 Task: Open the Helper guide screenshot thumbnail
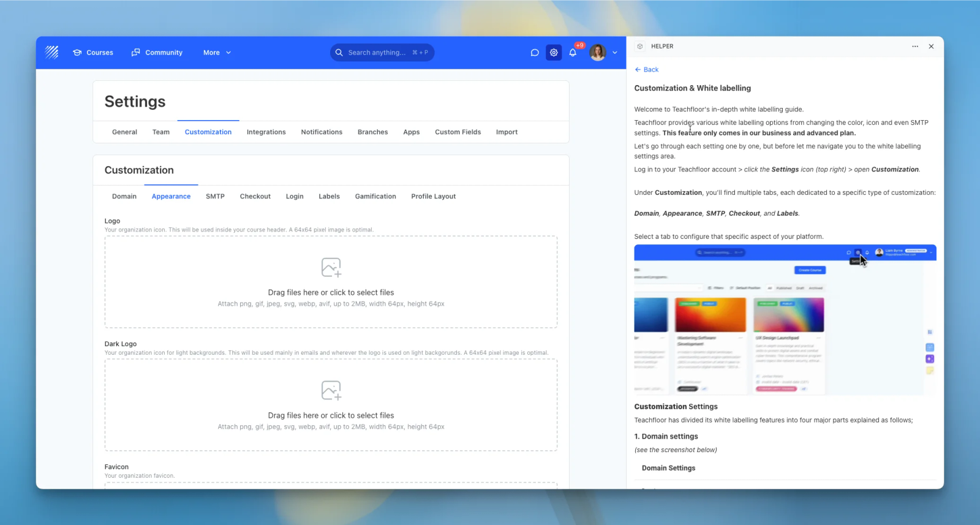(x=785, y=320)
